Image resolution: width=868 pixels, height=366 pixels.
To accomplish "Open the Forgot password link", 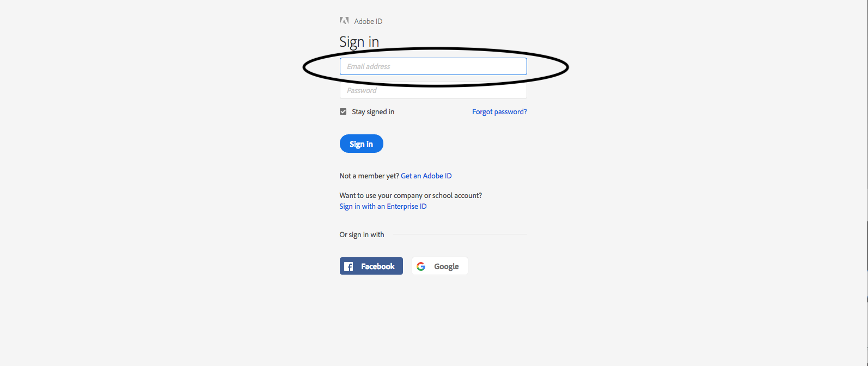I will pyautogui.click(x=499, y=112).
